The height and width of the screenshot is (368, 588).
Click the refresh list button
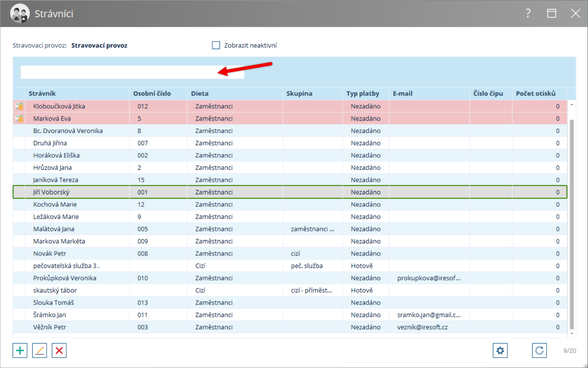click(539, 350)
